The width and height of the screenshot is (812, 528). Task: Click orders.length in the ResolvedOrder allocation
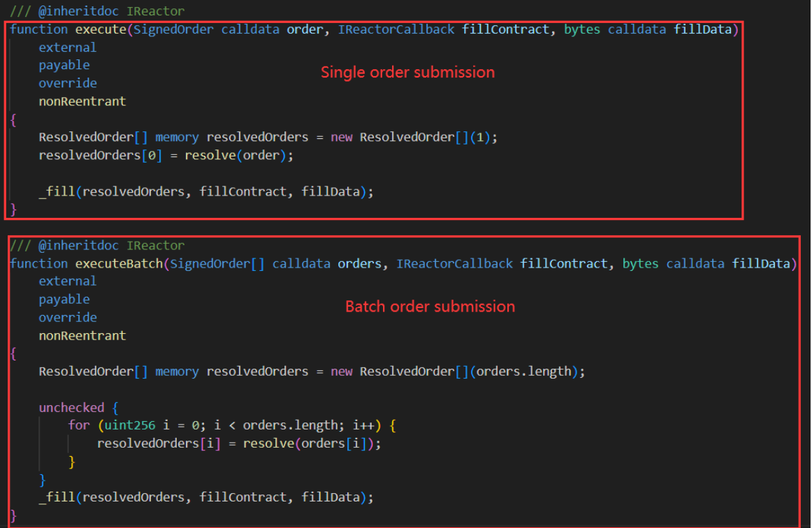coord(523,372)
